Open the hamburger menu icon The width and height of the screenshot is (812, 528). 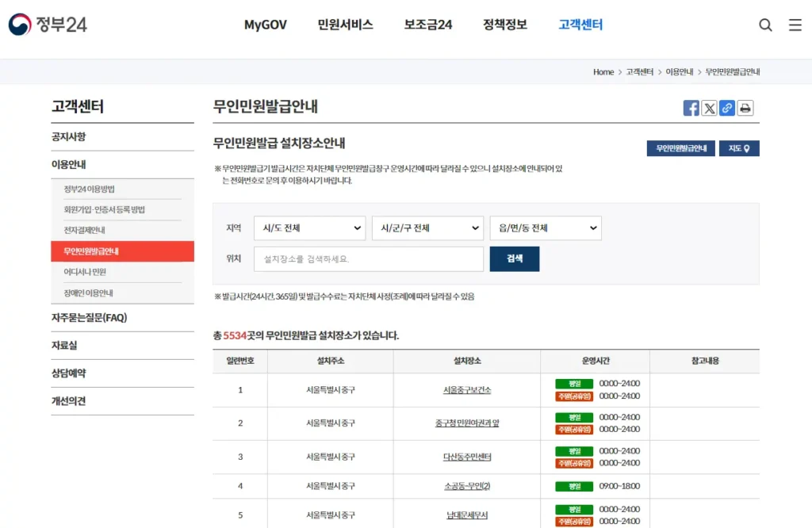point(795,25)
